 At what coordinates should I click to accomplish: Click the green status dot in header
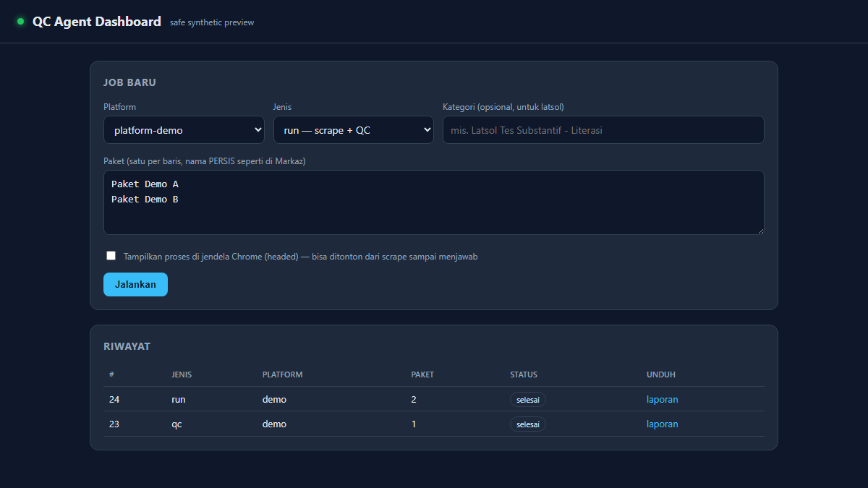pos(20,22)
